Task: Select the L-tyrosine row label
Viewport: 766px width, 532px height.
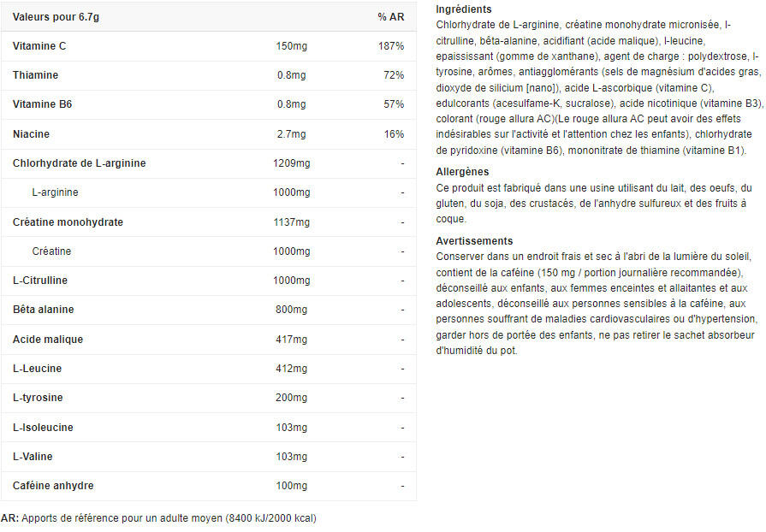Action: (39, 398)
